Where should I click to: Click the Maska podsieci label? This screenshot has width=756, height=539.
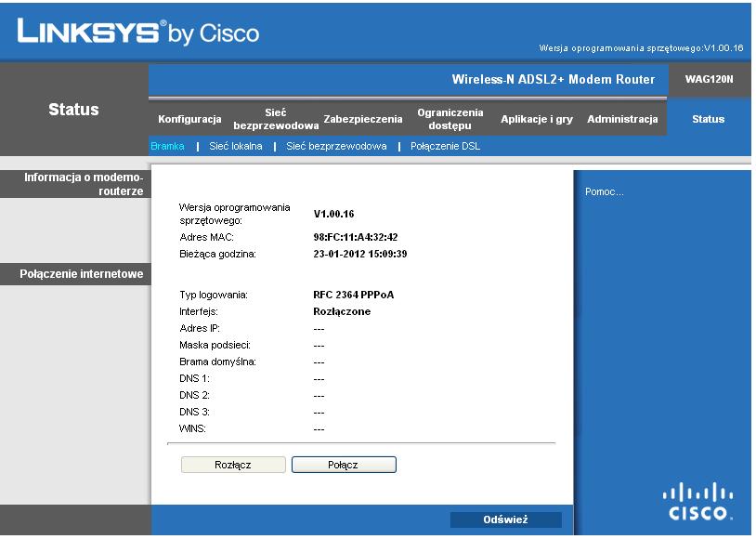(215, 345)
